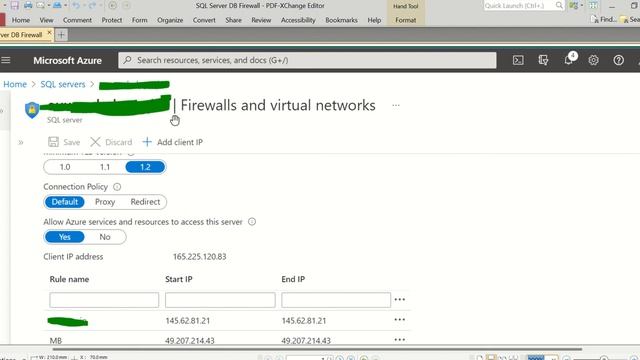
Task: Open the Azure portal hamburger menu
Action: [6, 60]
